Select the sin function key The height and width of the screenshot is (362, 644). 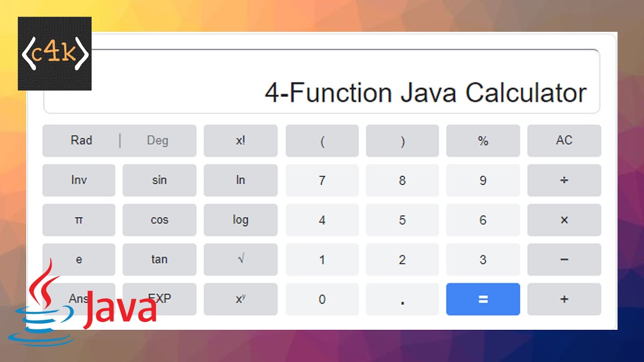point(159,180)
